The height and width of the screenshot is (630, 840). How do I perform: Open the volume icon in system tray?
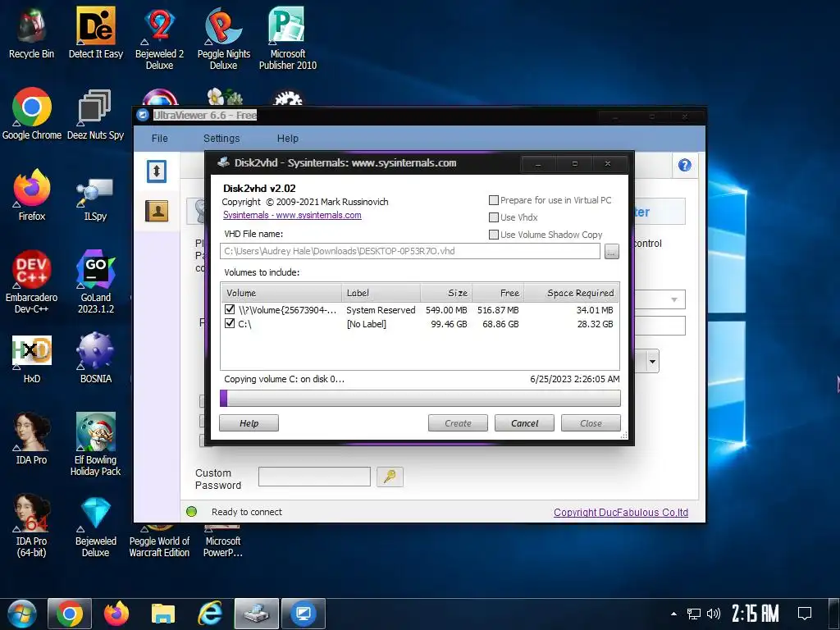tap(713, 614)
